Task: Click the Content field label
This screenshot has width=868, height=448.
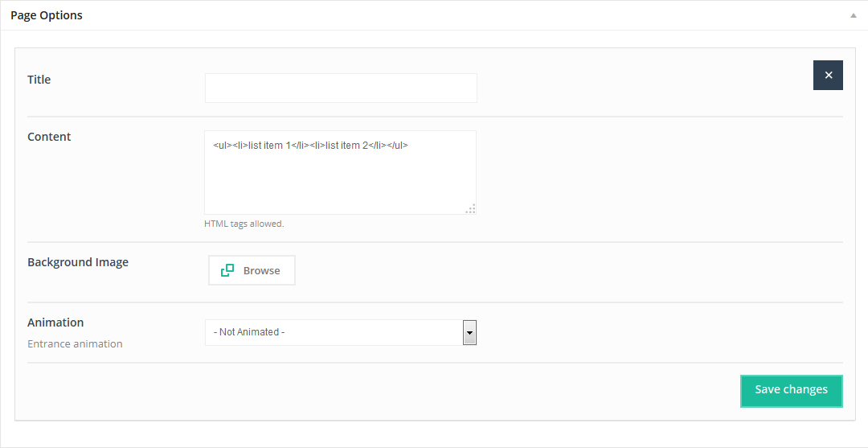Action: (x=49, y=137)
